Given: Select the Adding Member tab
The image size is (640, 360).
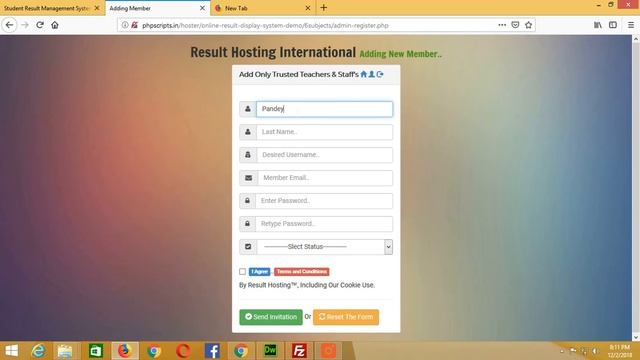Looking at the screenshot, I should [153, 8].
